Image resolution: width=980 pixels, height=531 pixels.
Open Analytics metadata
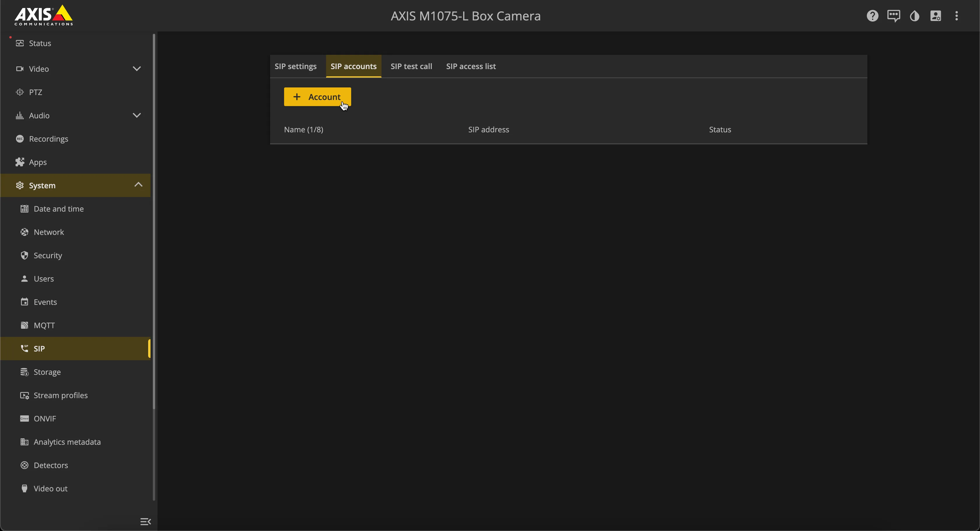pyautogui.click(x=75, y=442)
